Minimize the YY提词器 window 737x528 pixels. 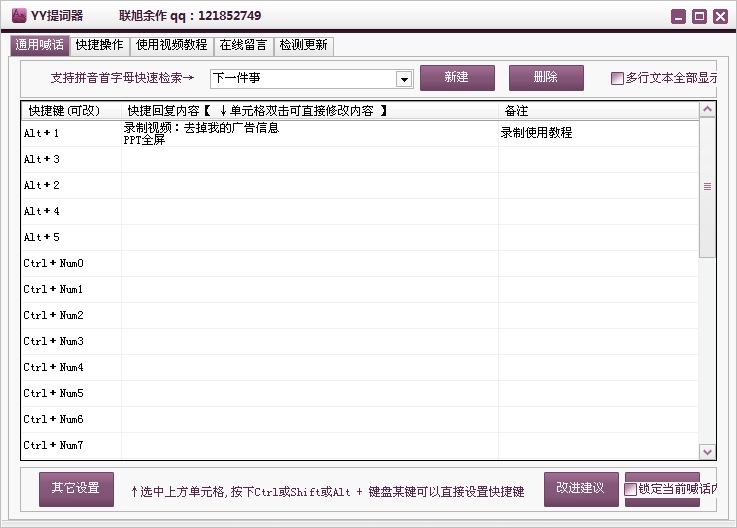[679, 16]
